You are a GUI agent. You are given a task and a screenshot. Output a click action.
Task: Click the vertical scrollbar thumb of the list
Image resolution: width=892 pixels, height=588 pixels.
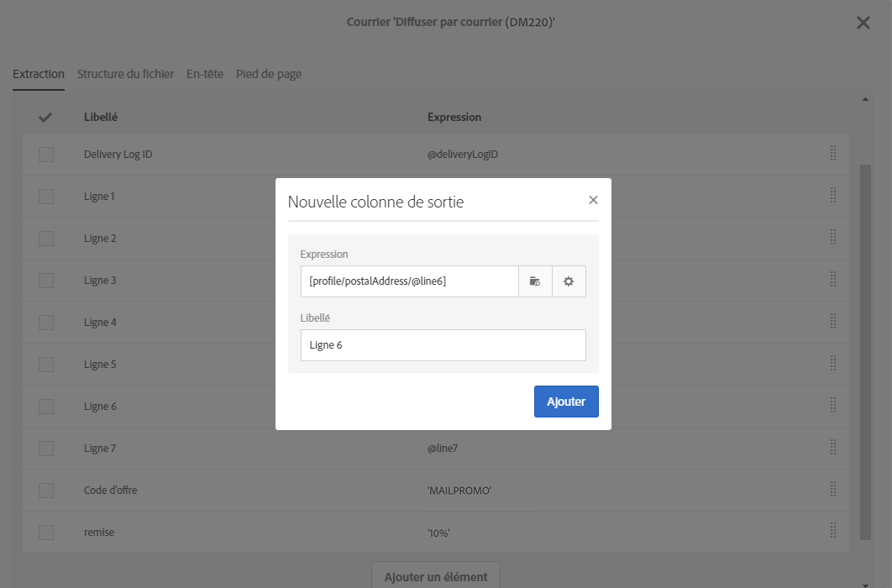[865, 353]
